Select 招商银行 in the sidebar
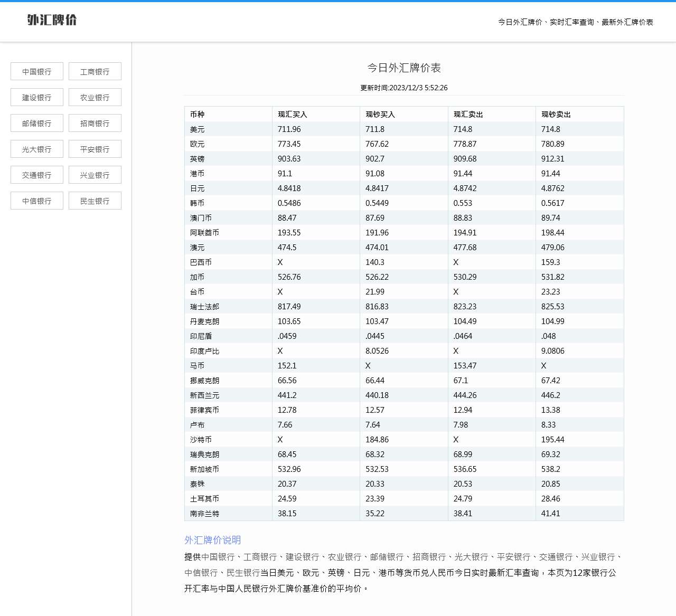 point(95,122)
